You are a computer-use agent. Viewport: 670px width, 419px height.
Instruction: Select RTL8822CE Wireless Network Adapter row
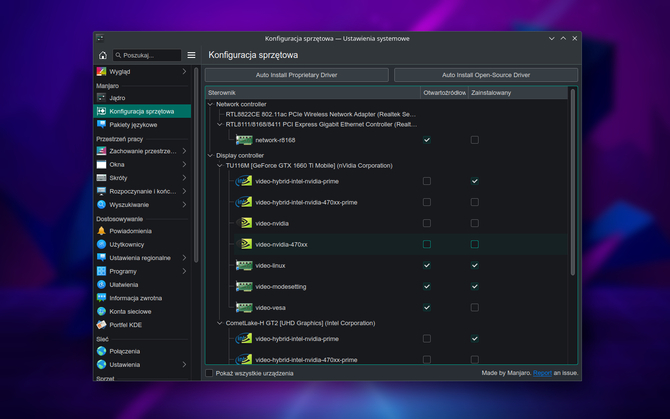(320, 114)
